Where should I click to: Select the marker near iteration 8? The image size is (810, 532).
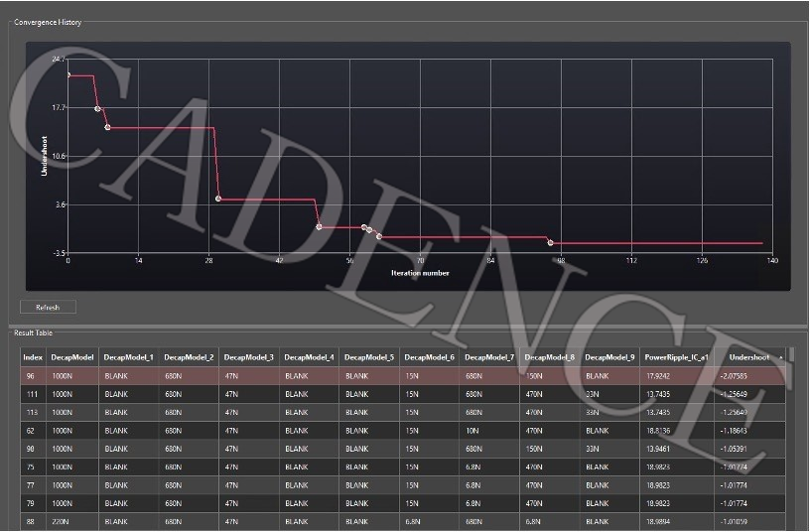pyautogui.click(x=107, y=127)
